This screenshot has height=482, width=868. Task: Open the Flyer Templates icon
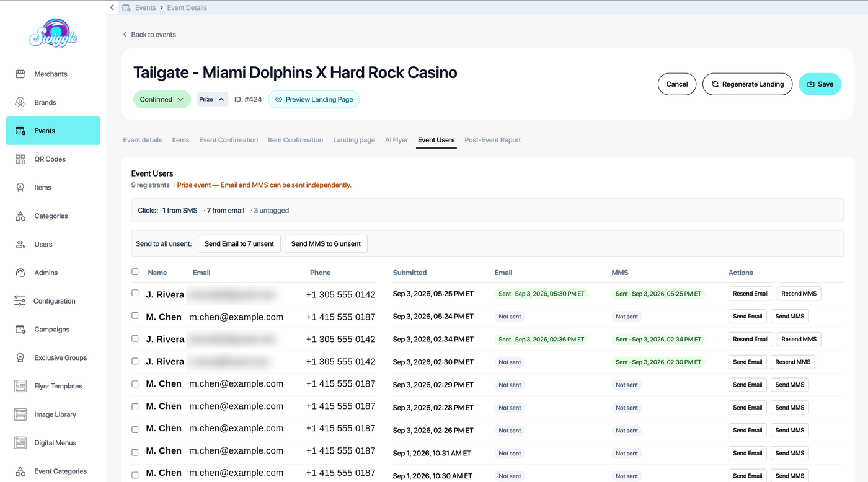point(20,386)
